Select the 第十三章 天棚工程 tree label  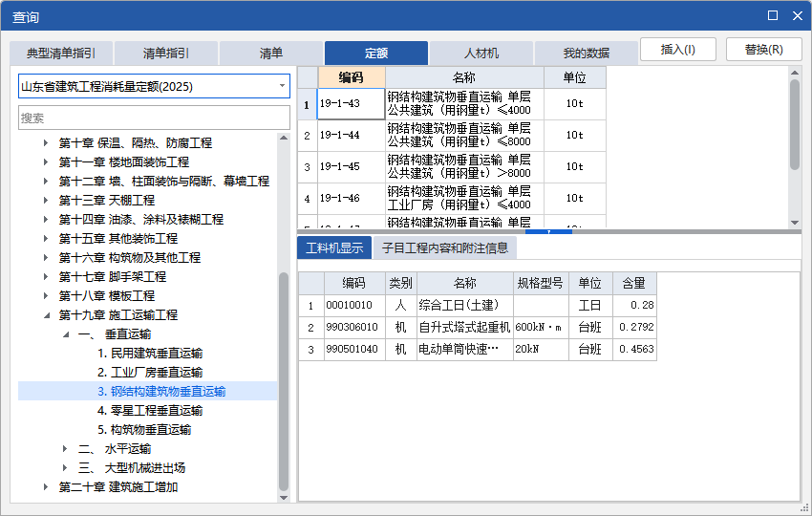pos(107,200)
